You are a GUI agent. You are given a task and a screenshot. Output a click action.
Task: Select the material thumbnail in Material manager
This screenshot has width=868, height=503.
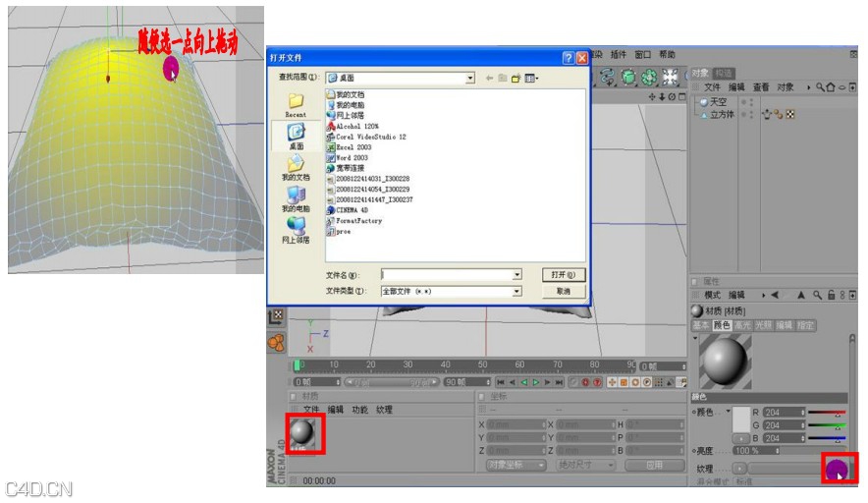coord(302,433)
